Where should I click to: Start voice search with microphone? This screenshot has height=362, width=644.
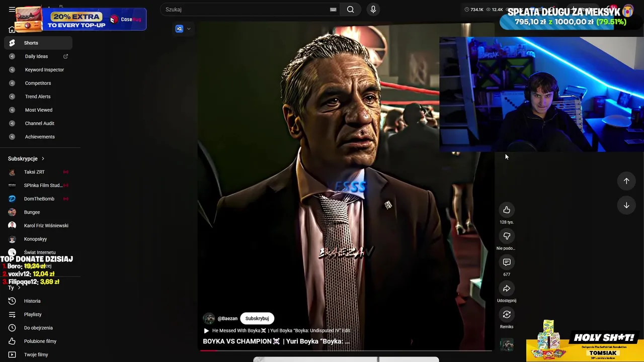click(x=373, y=10)
